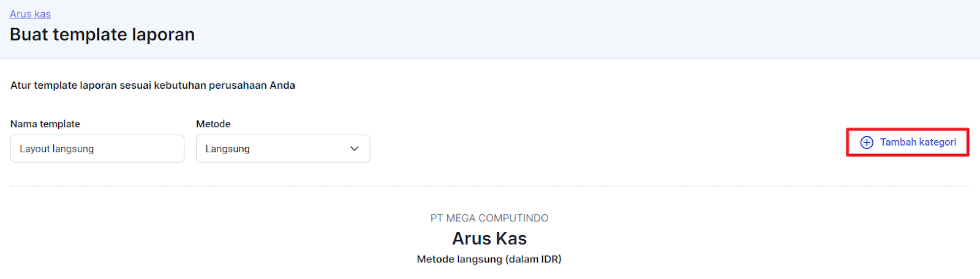Viewport: 980px width, 279px height.
Task: Click the Arus Kas report title
Action: point(489,238)
